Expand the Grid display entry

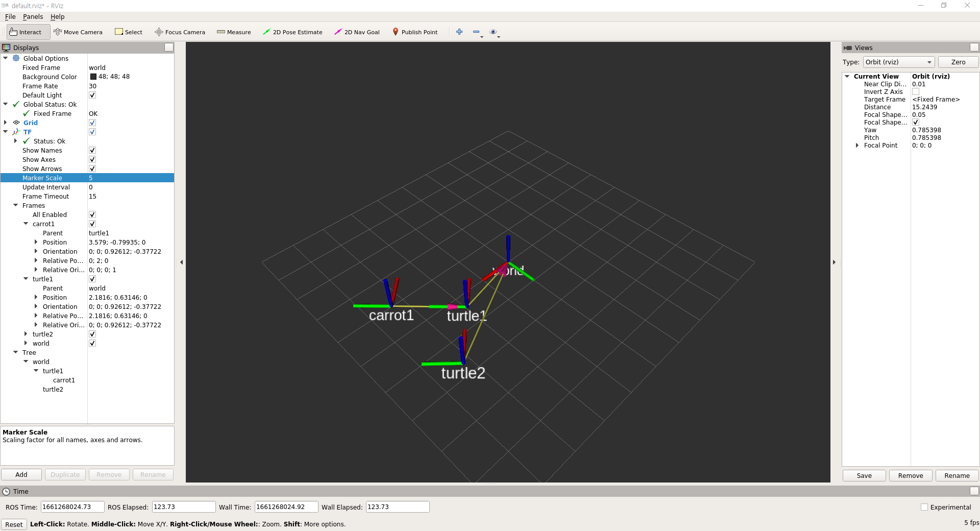[x=6, y=123]
